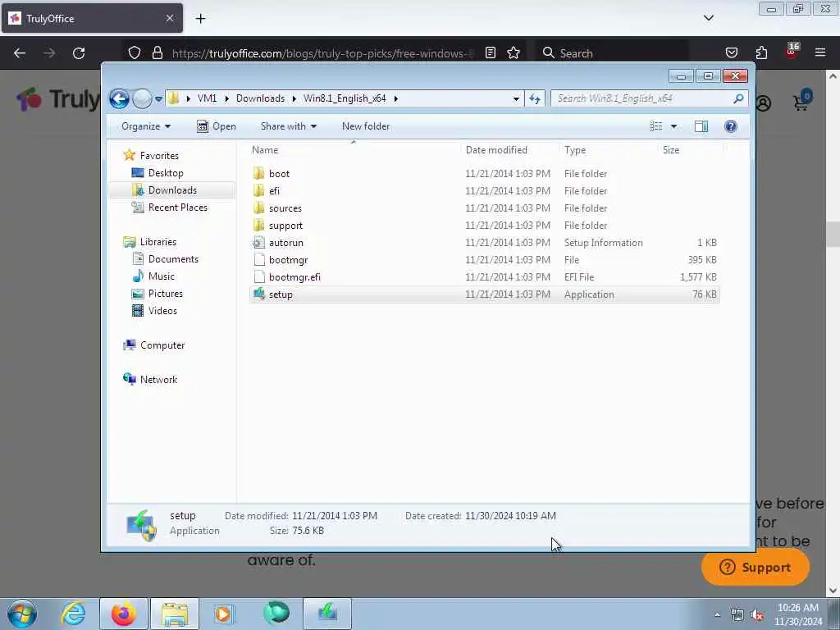Open Explorer help icon
The height and width of the screenshot is (630, 840).
[x=731, y=126]
